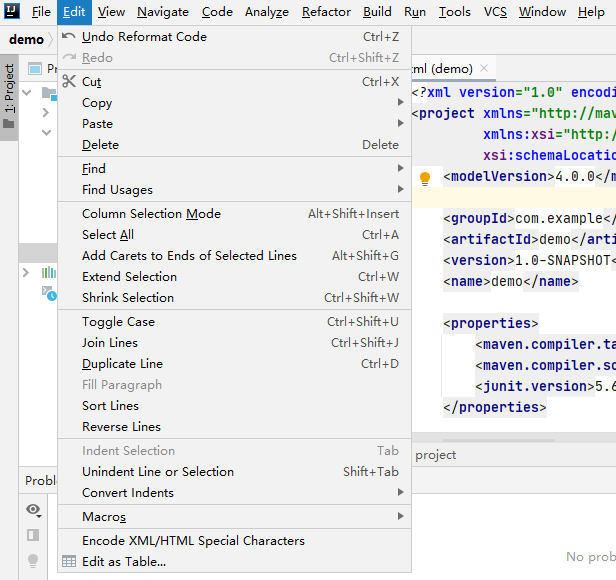Click the <properties> opening tag in editor
The width and height of the screenshot is (616, 580).
(491, 323)
